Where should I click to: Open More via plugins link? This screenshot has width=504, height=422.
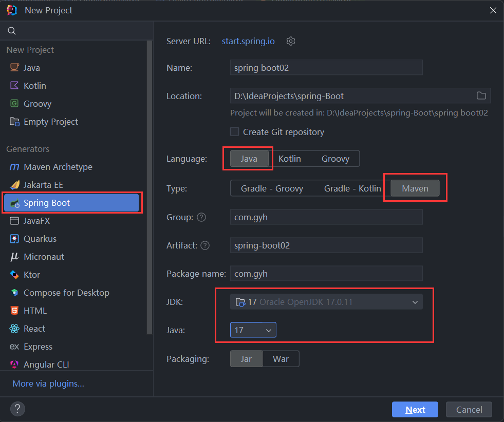pos(48,383)
